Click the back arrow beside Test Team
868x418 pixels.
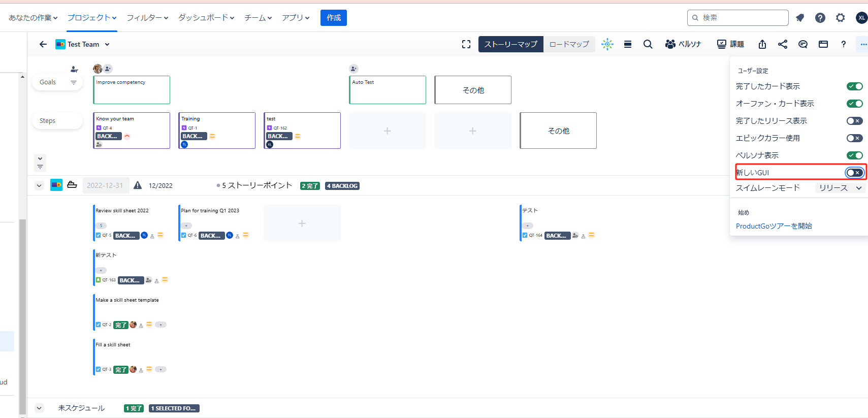coord(43,44)
